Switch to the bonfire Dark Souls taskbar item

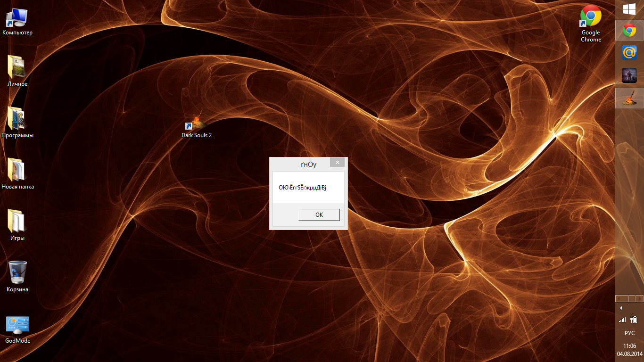point(629,98)
